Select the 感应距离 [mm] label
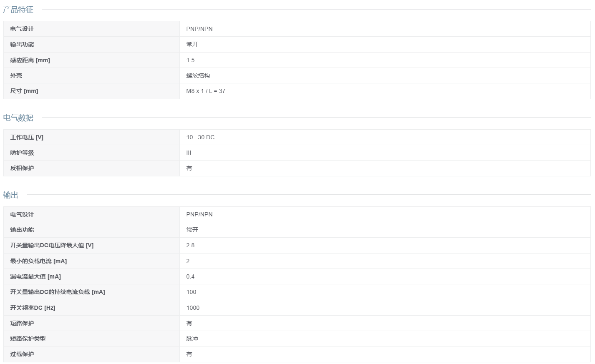Viewport: 595px width, 364px height. (30, 60)
